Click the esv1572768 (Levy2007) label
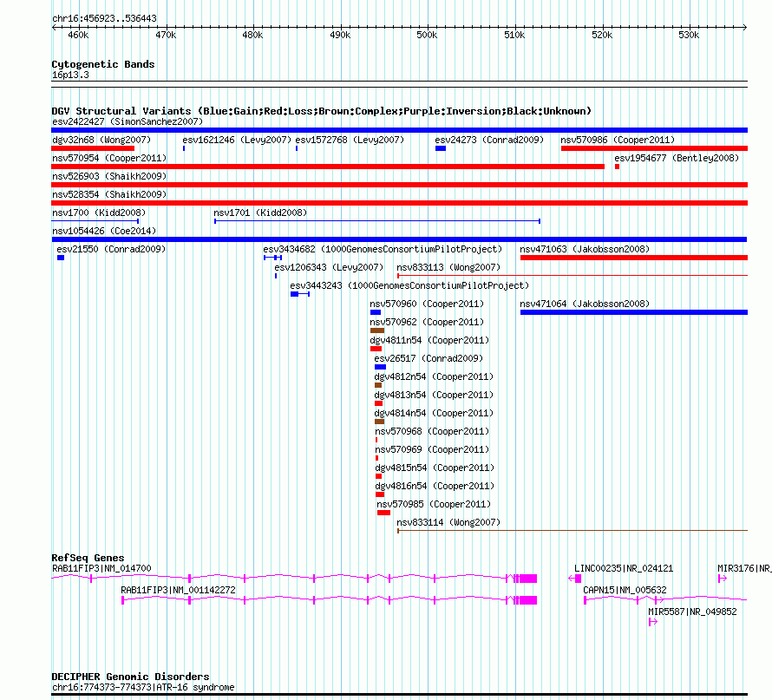The image size is (772, 700). (350, 140)
